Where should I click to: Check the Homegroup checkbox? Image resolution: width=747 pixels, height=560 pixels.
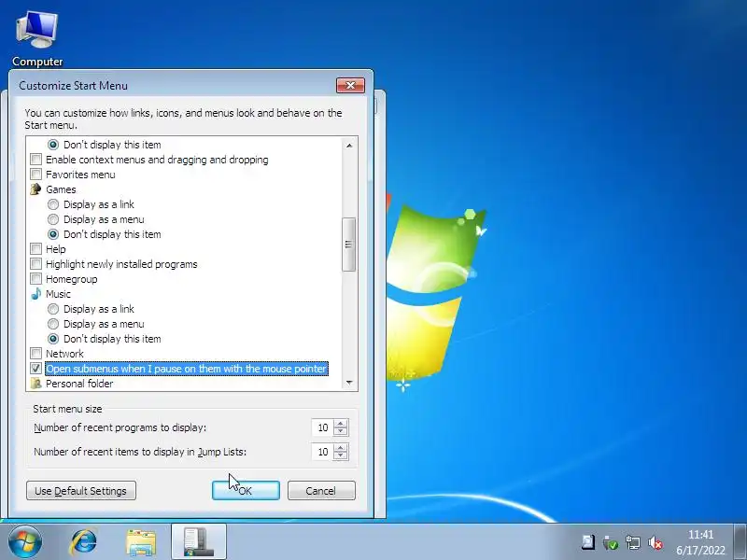35,279
